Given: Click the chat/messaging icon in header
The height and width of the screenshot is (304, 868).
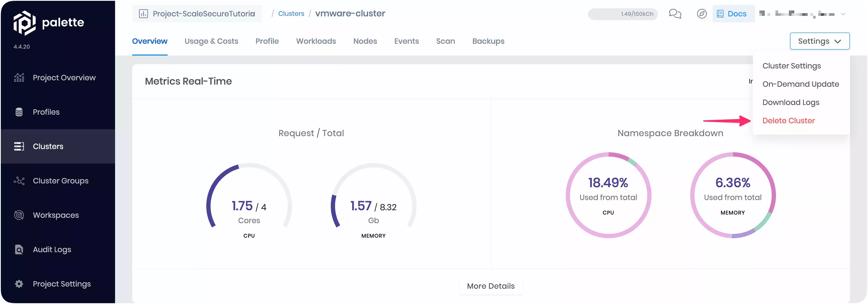Looking at the screenshot, I should tap(675, 13).
